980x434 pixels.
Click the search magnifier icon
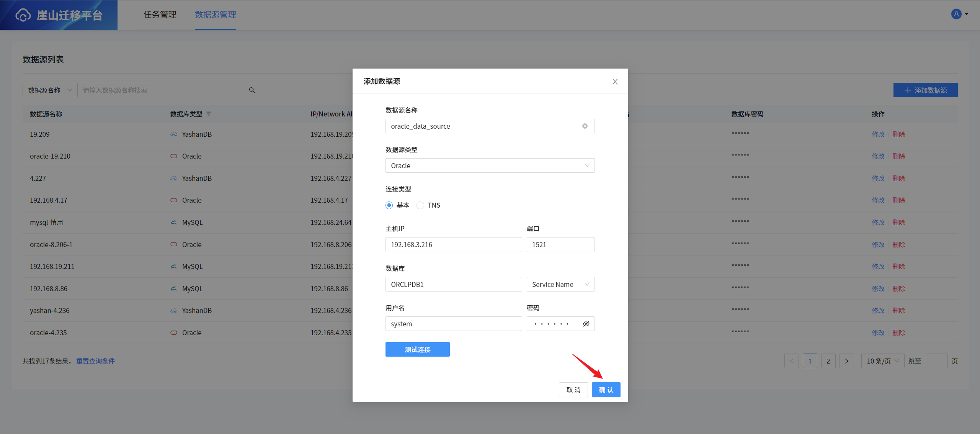(252, 90)
